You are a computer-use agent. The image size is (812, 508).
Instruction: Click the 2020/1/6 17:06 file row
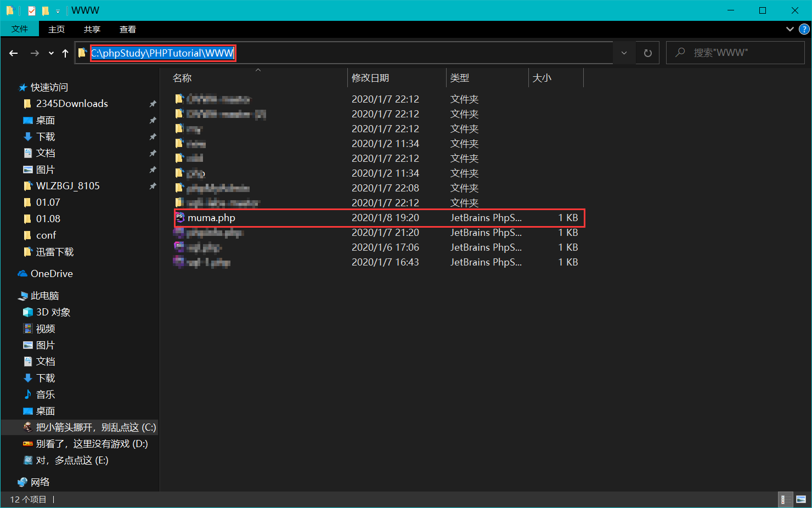coord(379,247)
